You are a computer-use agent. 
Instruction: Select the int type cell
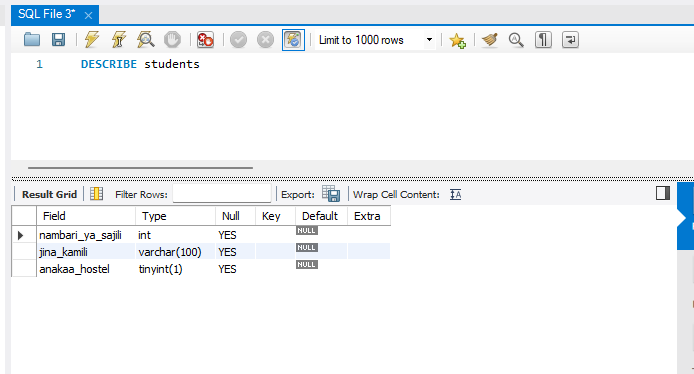(x=175, y=235)
